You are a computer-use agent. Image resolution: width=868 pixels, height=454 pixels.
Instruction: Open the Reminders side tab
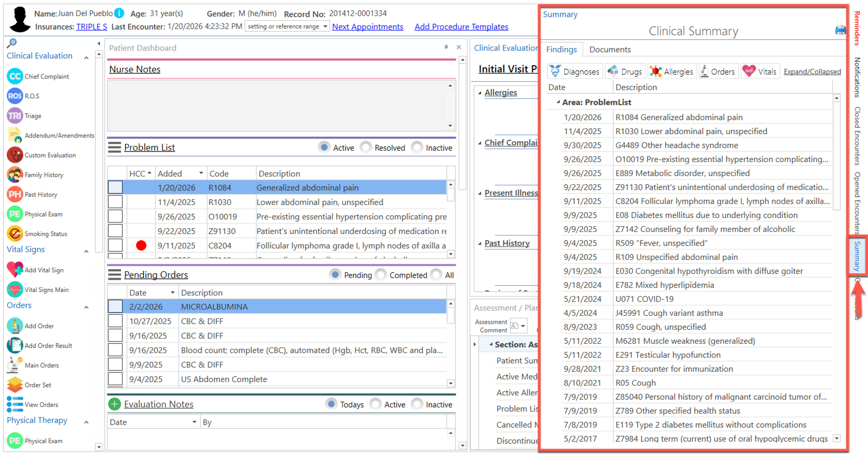pyautogui.click(x=857, y=28)
